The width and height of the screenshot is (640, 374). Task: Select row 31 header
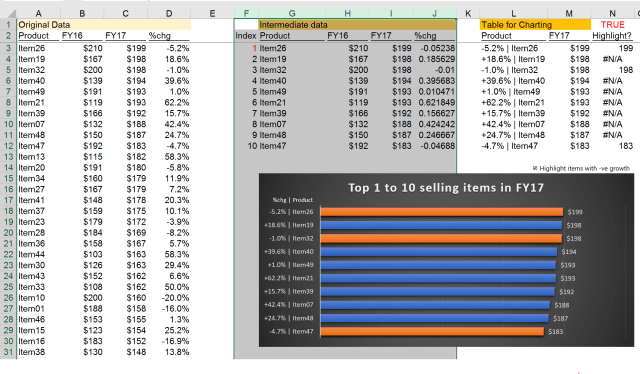[x=8, y=352]
